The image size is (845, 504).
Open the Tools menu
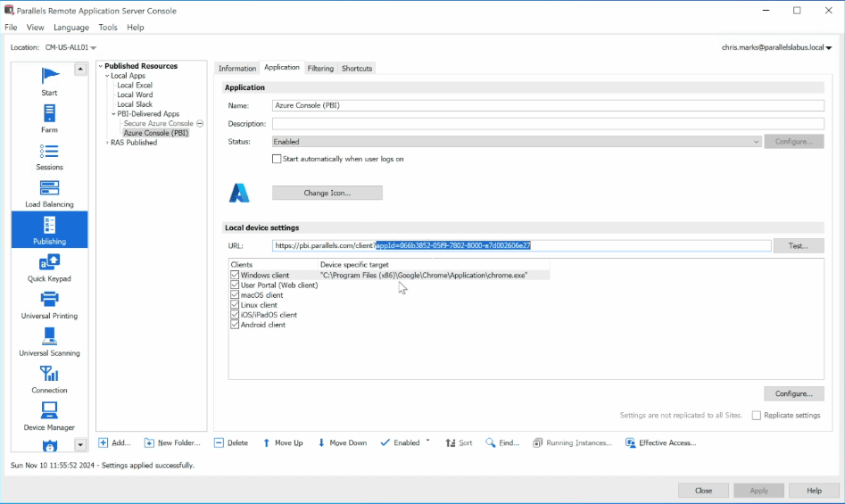tap(108, 27)
